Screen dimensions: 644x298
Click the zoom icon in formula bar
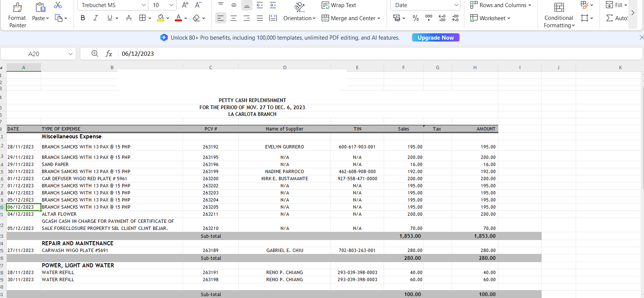(95, 53)
